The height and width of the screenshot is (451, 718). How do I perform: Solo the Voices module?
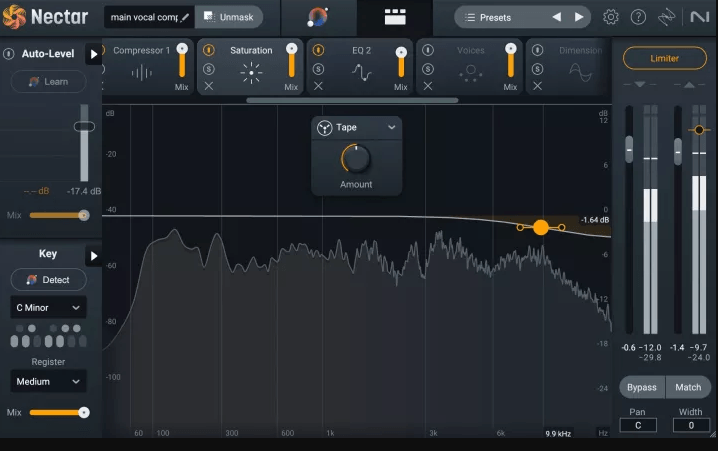click(428, 69)
